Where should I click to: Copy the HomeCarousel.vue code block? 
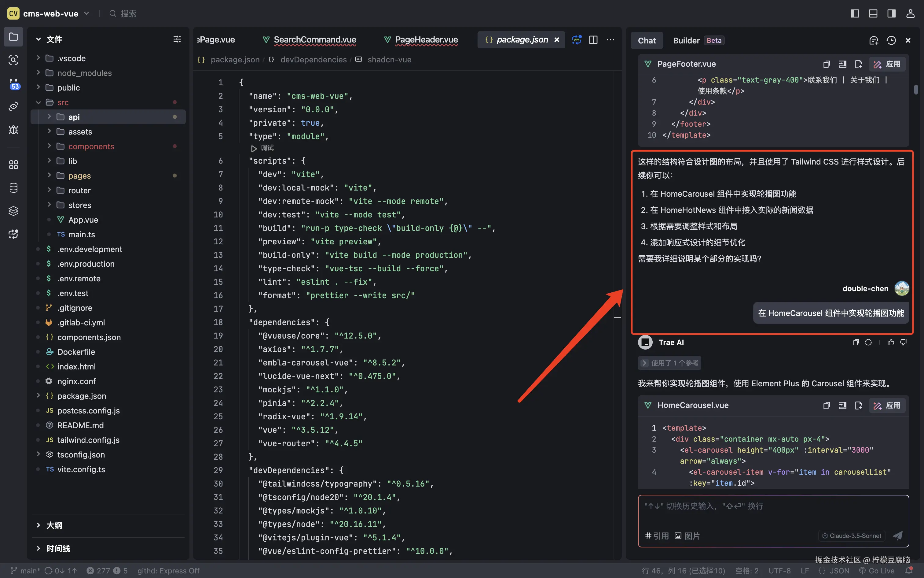(x=827, y=406)
